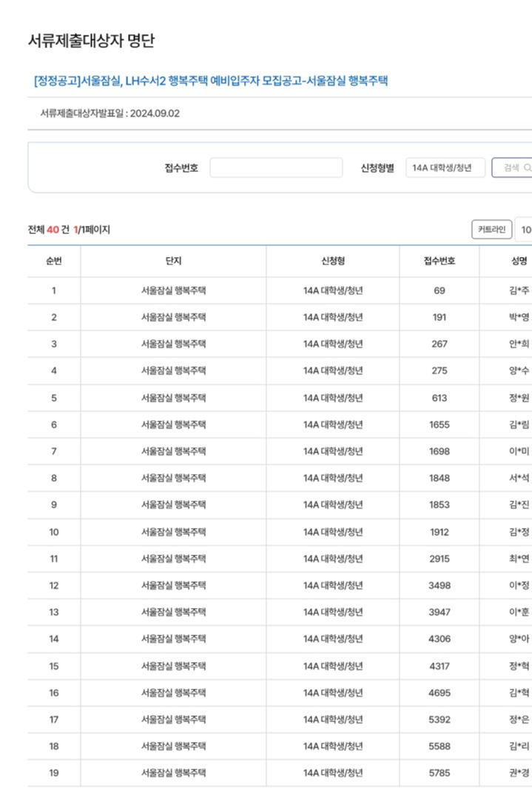Select receipt number 5392 cell
The width and height of the screenshot is (532, 788).
click(x=440, y=719)
